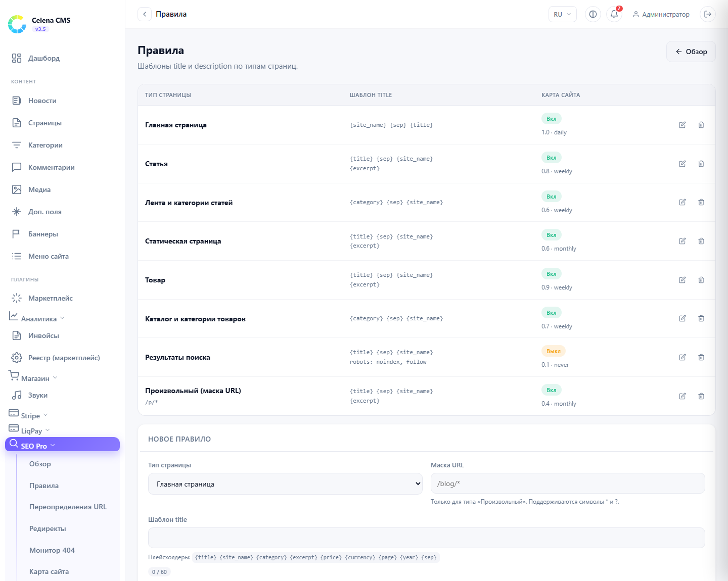This screenshot has width=728, height=581.
Task: Click the logout icon in header
Action: coord(708,14)
